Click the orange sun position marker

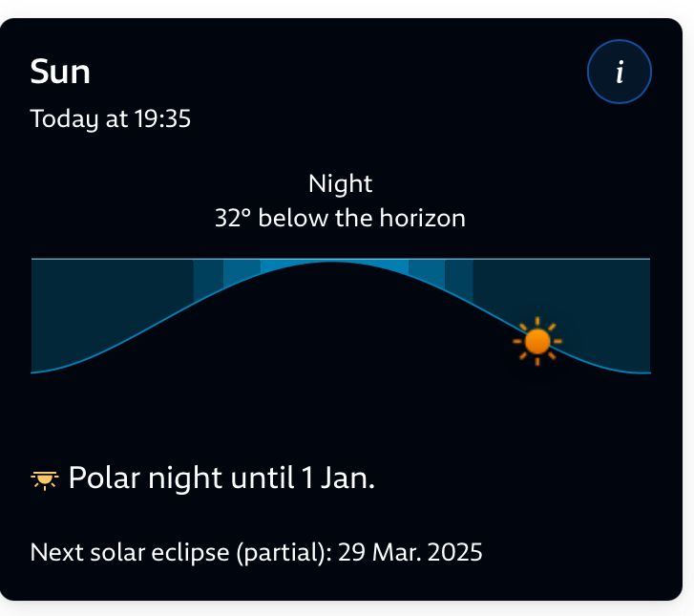point(537,342)
